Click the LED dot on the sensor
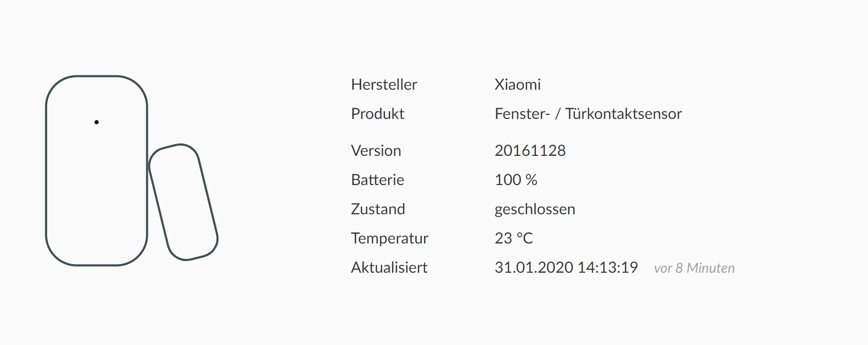 click(97, 122)
